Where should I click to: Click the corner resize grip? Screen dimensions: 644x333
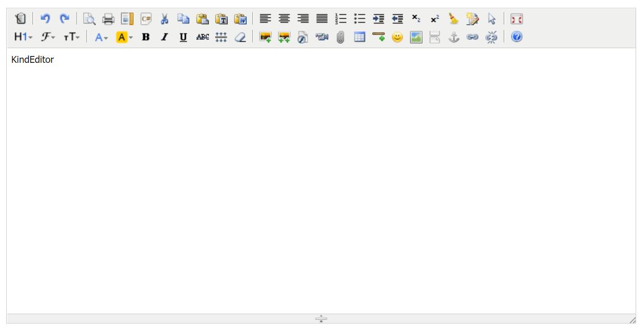click(x=632, y=319)
